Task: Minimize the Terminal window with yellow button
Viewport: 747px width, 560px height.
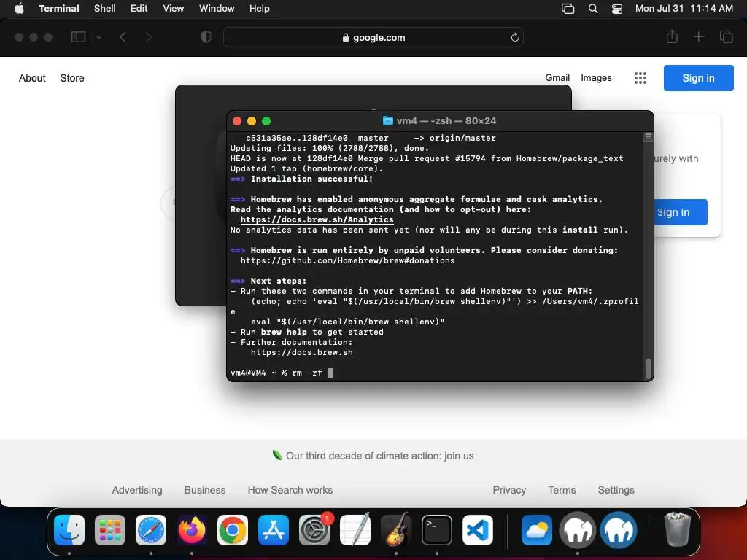Action: coord(252,121)
